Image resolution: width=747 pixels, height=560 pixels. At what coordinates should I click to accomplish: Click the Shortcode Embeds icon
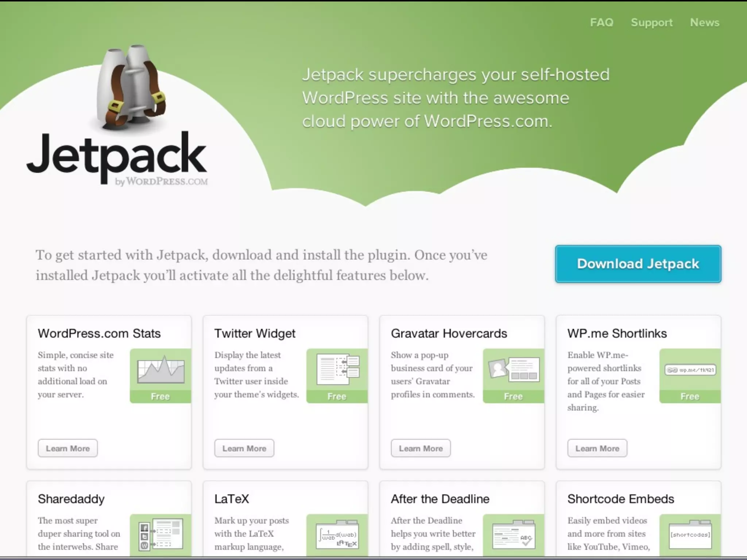coord(690,535)
